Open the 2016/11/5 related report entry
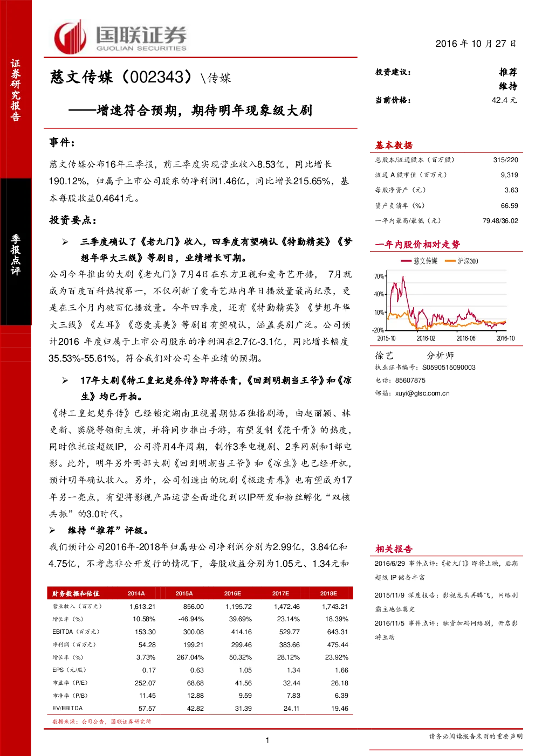 [446, 630]
